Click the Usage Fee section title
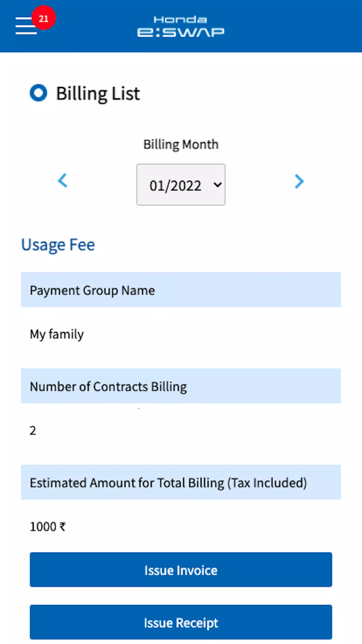The image size is (362, 644). [x=58, y=245]
